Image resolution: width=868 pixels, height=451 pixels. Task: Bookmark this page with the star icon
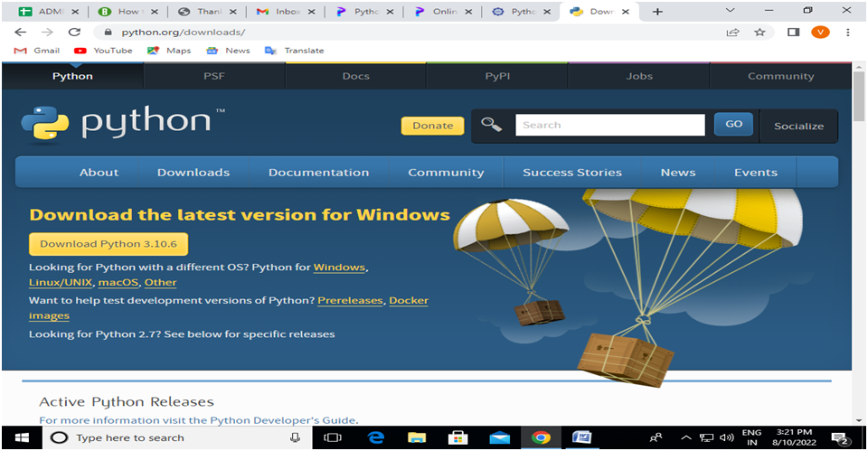coord(760,33)
